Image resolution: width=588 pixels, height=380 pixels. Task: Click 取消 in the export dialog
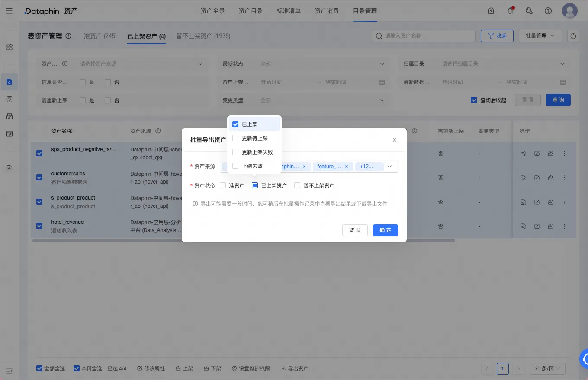point(355,230)
